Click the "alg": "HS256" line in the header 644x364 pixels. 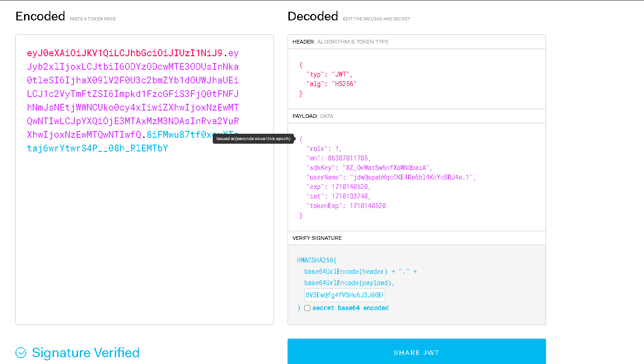point(332,84)
